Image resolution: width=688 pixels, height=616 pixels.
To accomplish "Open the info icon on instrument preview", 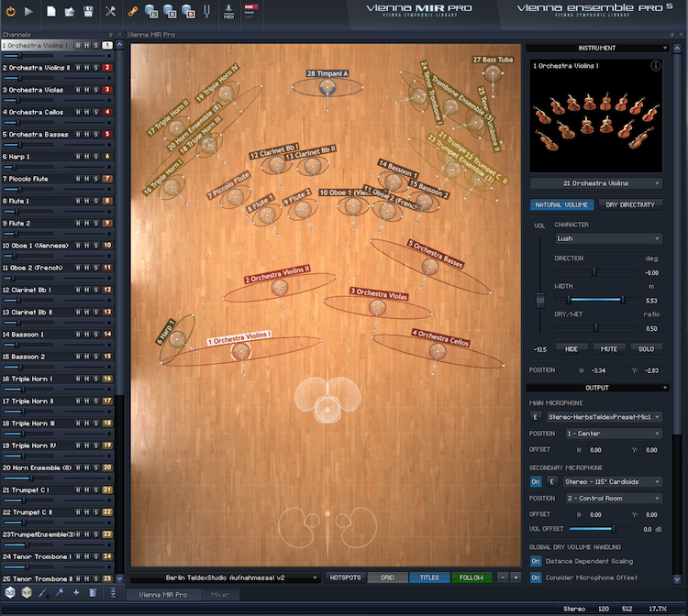I will click(x=656, y=66).
